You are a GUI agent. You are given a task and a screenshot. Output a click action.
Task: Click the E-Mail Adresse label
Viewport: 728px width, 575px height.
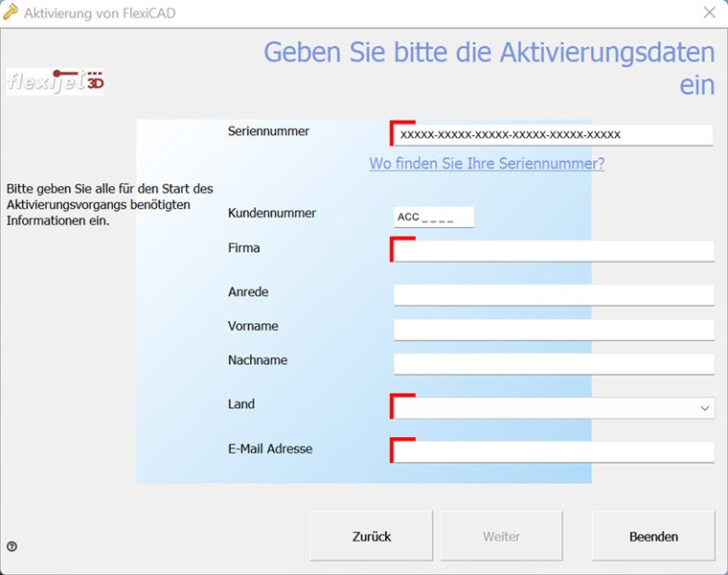(270, 448)
